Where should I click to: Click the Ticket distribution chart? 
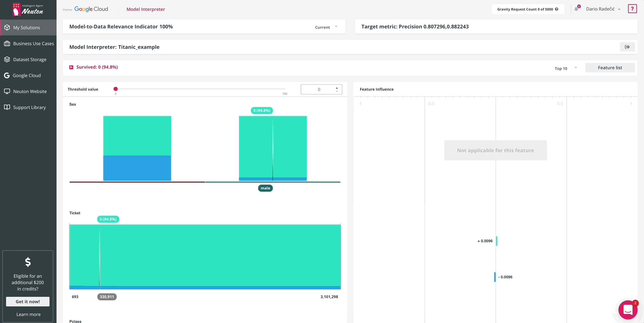[205, 257]
